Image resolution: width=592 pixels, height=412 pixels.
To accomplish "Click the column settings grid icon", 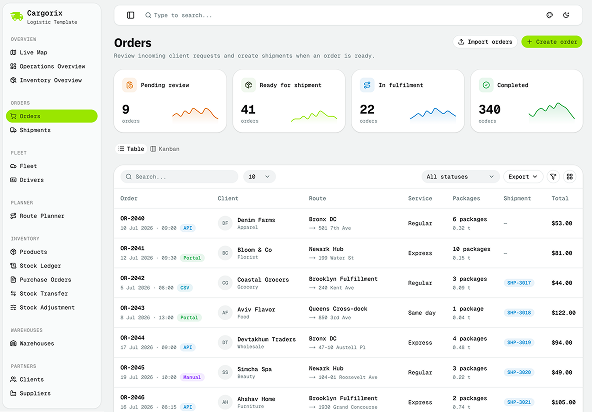I will (570, 177).
